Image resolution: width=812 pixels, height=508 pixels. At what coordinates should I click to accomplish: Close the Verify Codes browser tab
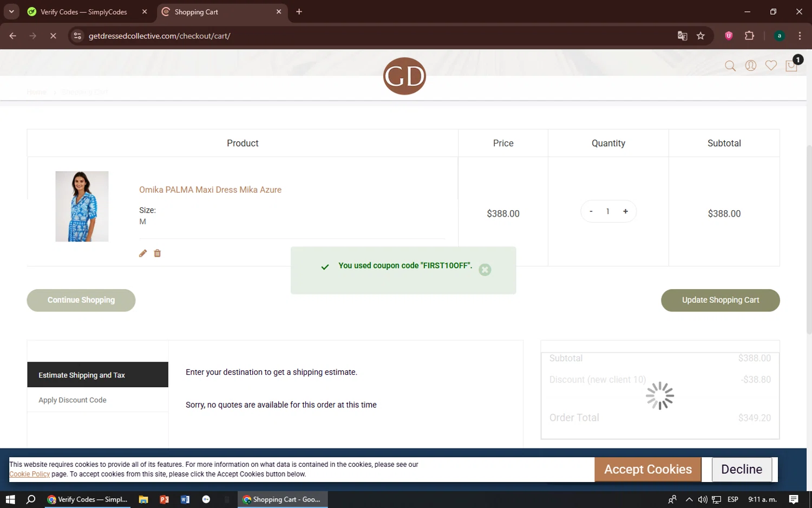click(145, 12)
